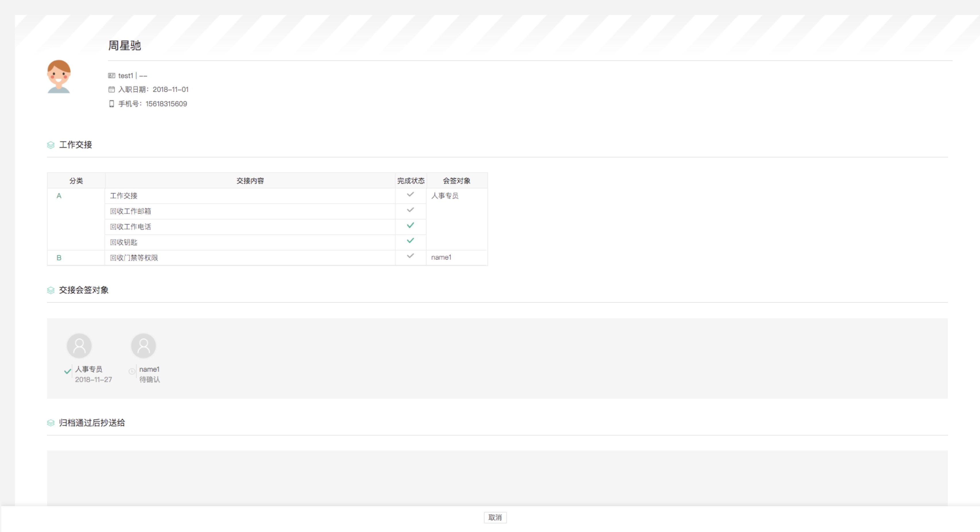Click the 周星驰 employee avatar
Screen dimensions: 980x532
(x=59, y=76)
